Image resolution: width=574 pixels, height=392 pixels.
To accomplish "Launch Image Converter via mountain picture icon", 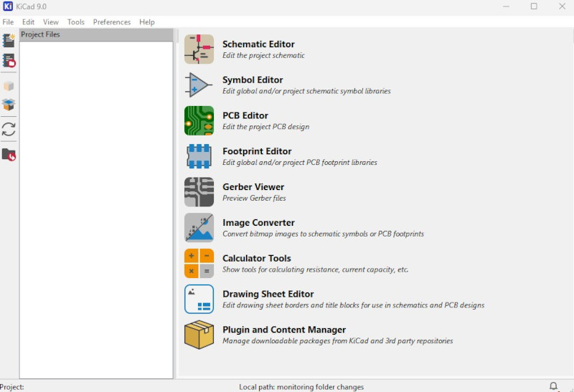I will coord(199,228).
